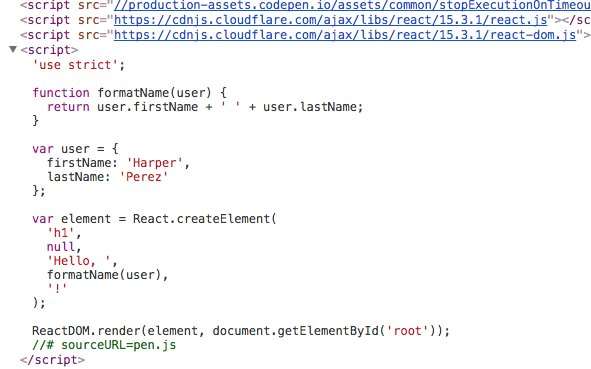The image size is (591, 369).
Task: Click the null argument line
Action: [64, 247]
